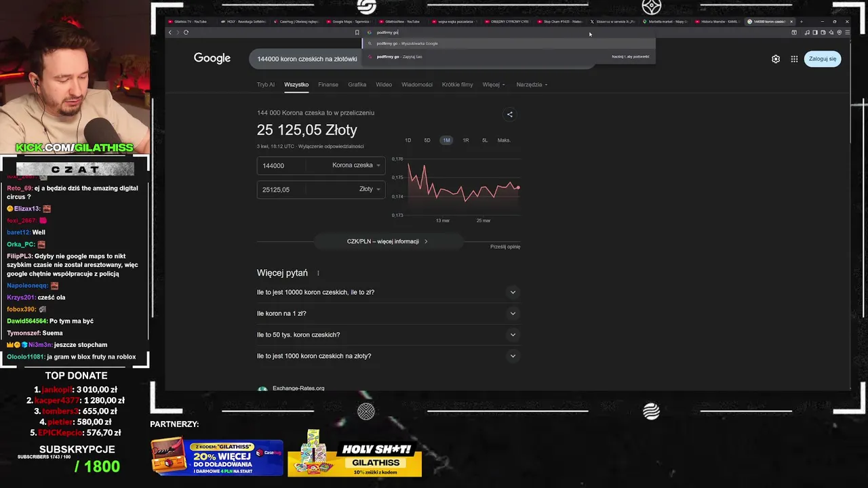Click the latest point on exchange chart

tap(518, 188)
